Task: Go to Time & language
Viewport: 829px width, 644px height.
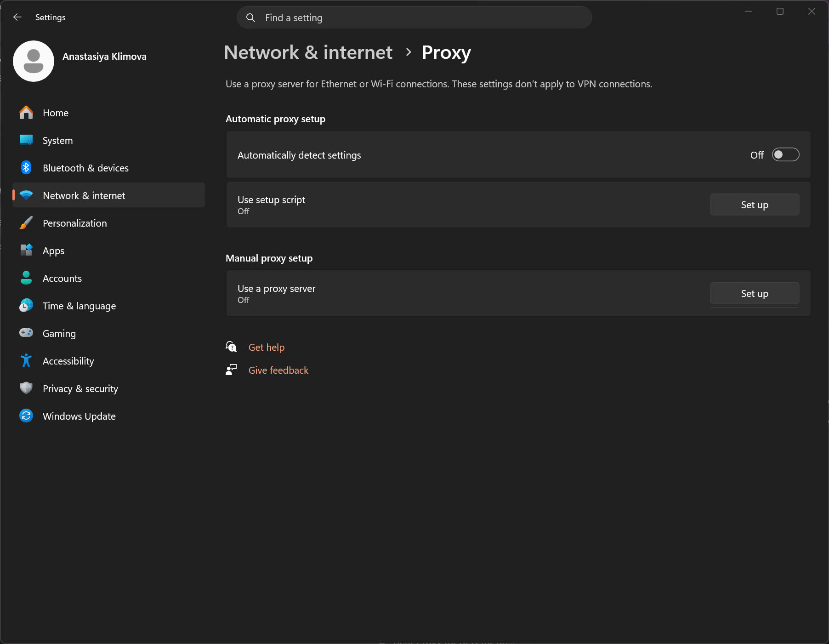Action: click(109, 306)
